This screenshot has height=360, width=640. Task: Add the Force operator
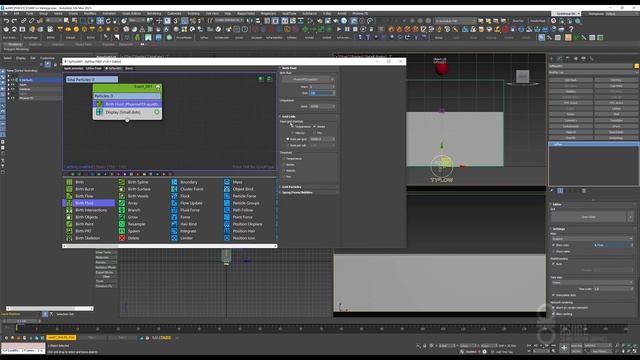pyautogui.click(x=185, y=217)
